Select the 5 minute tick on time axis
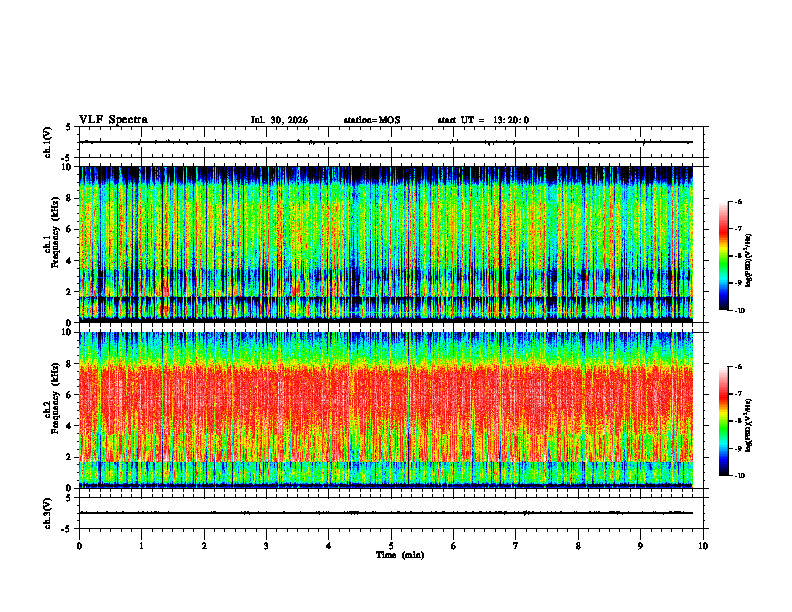Viewport: 792px width, 612px height. coord(391,546)
